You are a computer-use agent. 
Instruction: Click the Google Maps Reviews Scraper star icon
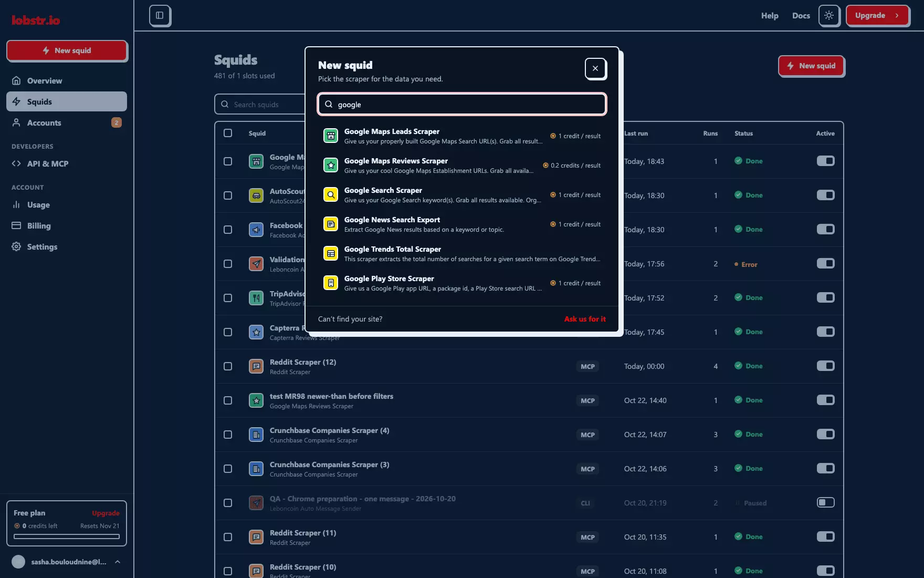[x=331, y=166]
